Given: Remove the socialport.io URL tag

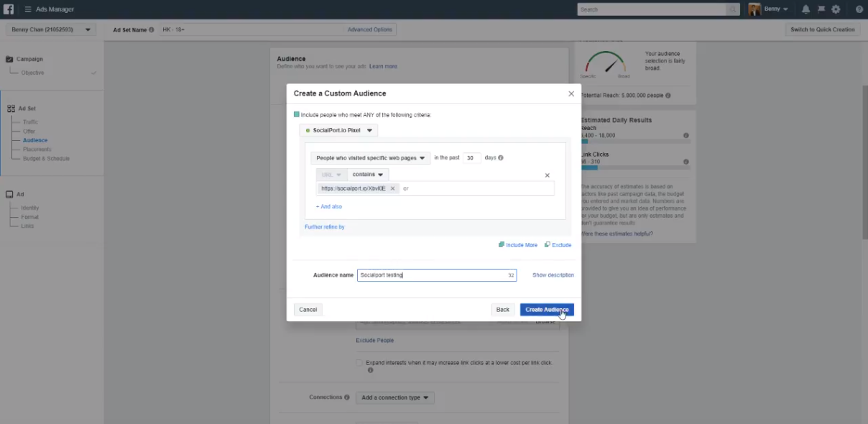Looking at the screenshot, I should click(392, 188).
